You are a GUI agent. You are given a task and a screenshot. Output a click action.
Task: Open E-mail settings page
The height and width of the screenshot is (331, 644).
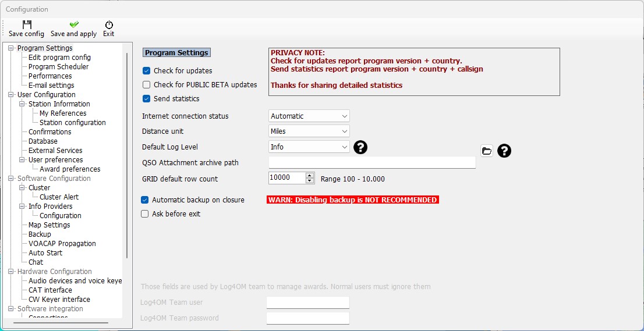coord(51,86)
